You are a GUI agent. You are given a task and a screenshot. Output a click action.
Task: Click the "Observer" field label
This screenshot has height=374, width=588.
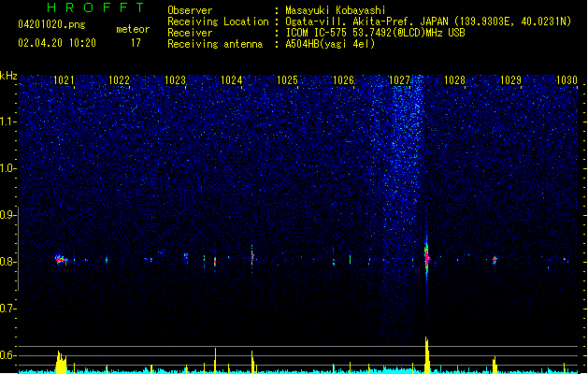(190, 10)
